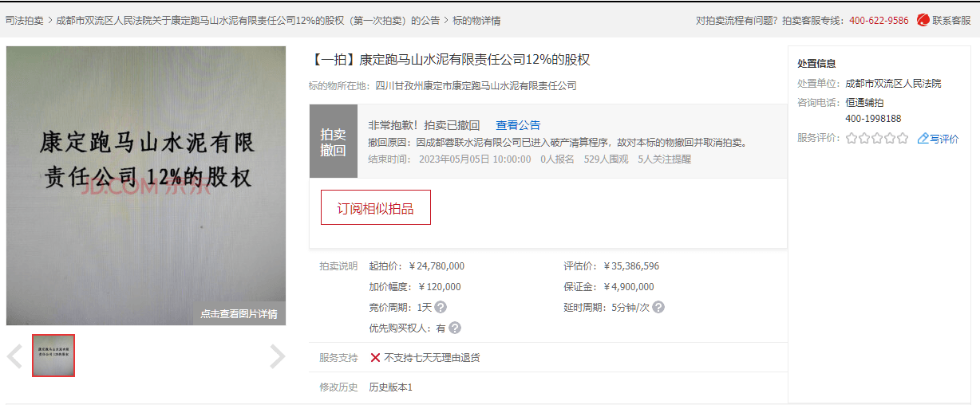
Task: Rate service with the fifth star
Action: 903,139
